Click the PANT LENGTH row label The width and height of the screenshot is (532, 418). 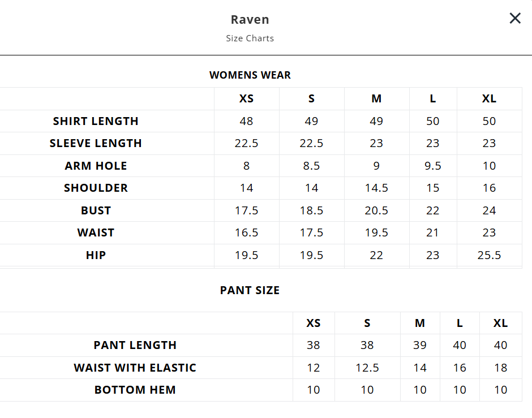(x=135, y=345)
